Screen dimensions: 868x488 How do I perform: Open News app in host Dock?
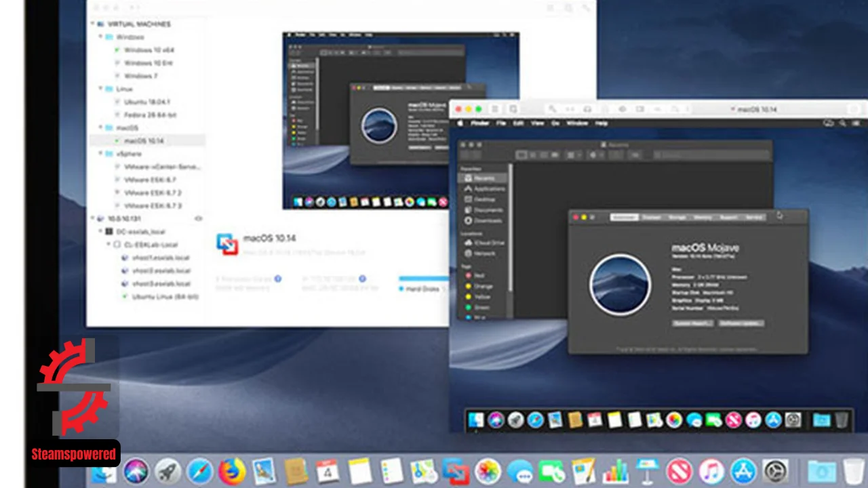pos(679,470)
